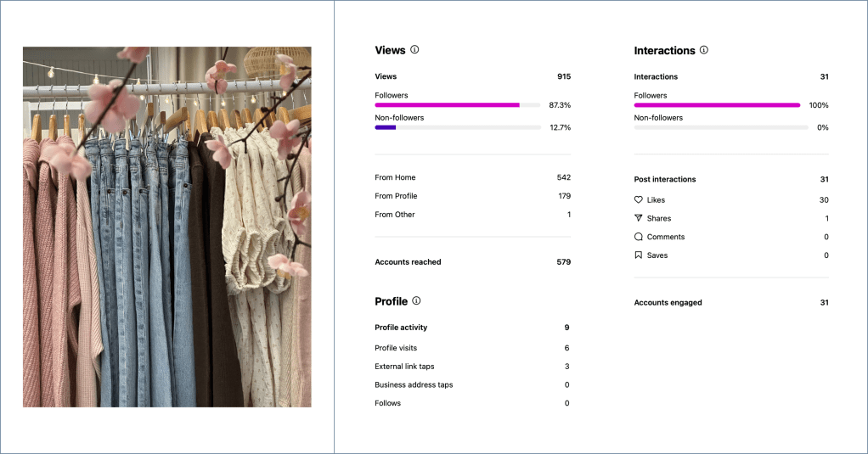The width and height of the screenshot is (868, 454).
Task: Click the 'Saves' row label
Action: pos(657,255)
